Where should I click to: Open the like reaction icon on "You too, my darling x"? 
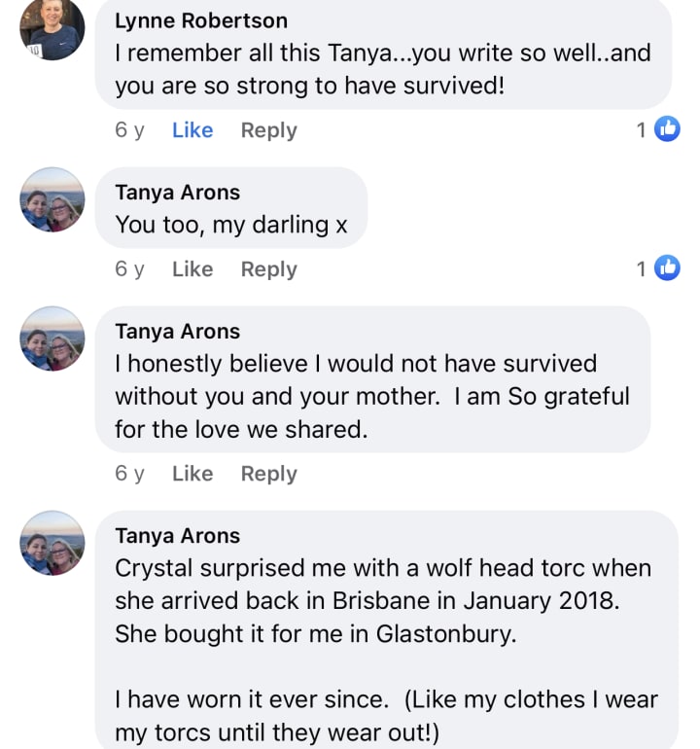point(667,267)
